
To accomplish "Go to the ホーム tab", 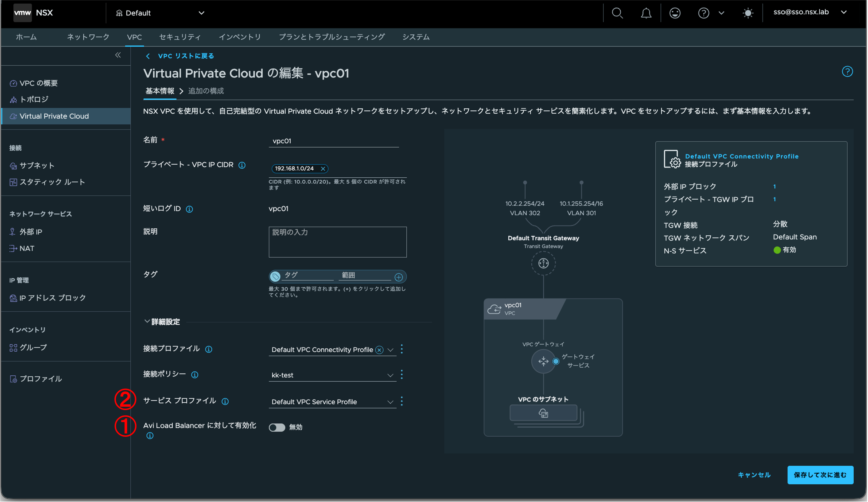I will click(26, 37).
